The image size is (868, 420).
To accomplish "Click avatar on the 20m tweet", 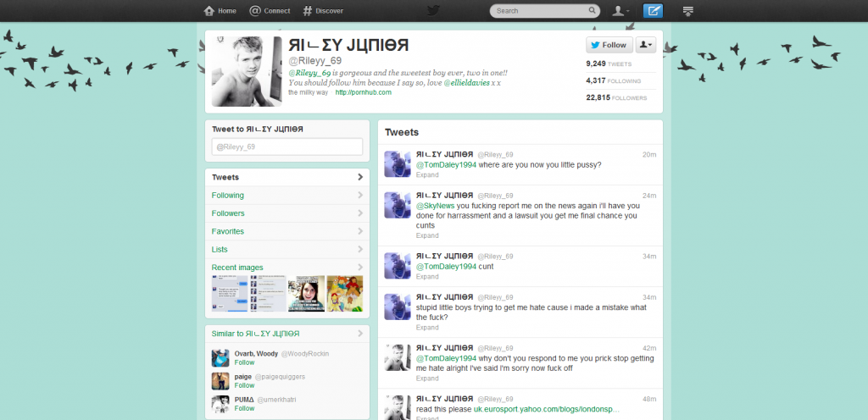I will (398, 163).
